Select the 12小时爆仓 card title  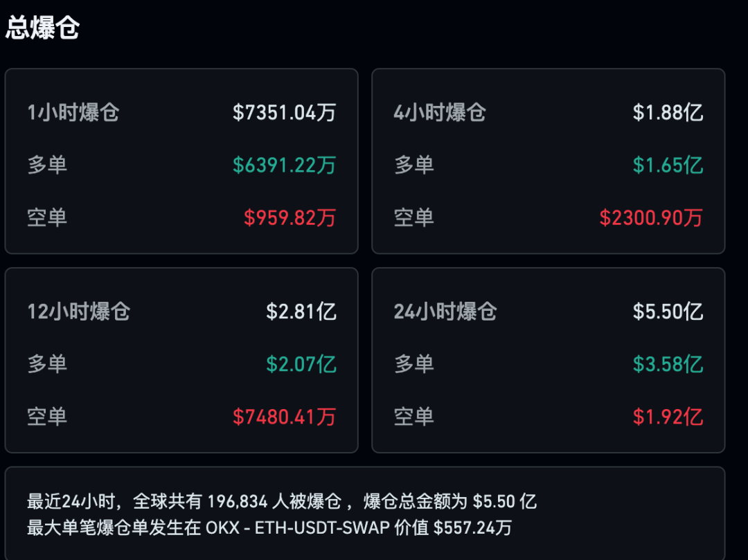click(79, 311)
